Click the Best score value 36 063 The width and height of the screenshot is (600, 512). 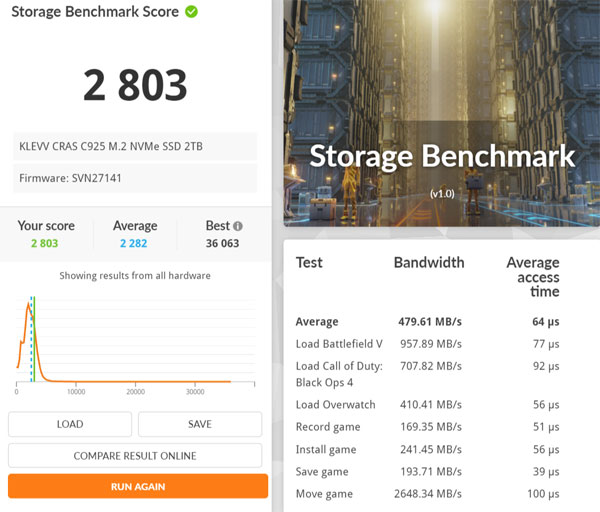pos(218,243)
